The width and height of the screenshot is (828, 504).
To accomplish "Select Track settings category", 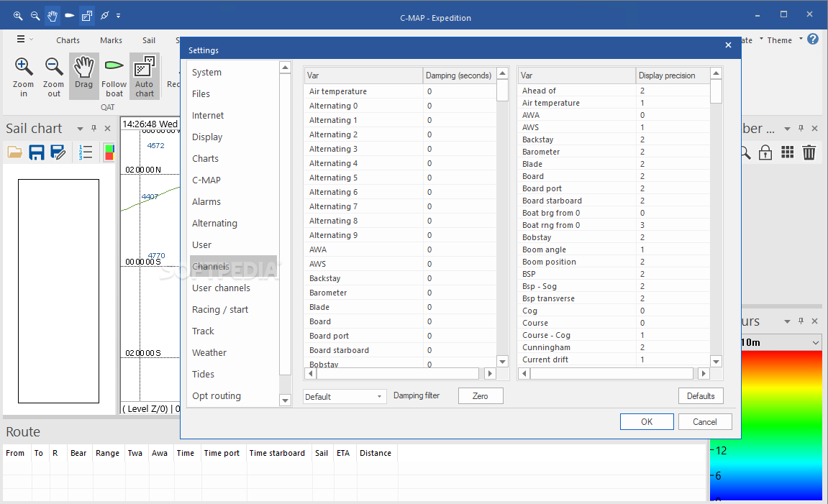I will [203, 331].
